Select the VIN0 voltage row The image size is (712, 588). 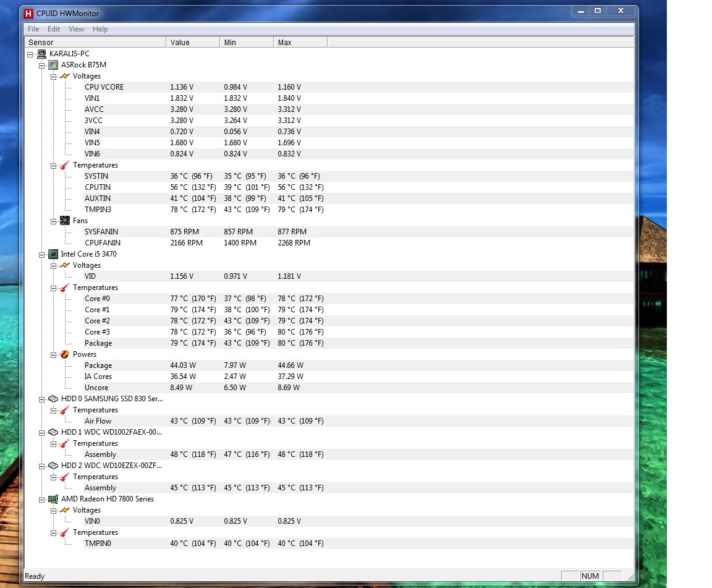pyautogui.click(x=358, y=521)
